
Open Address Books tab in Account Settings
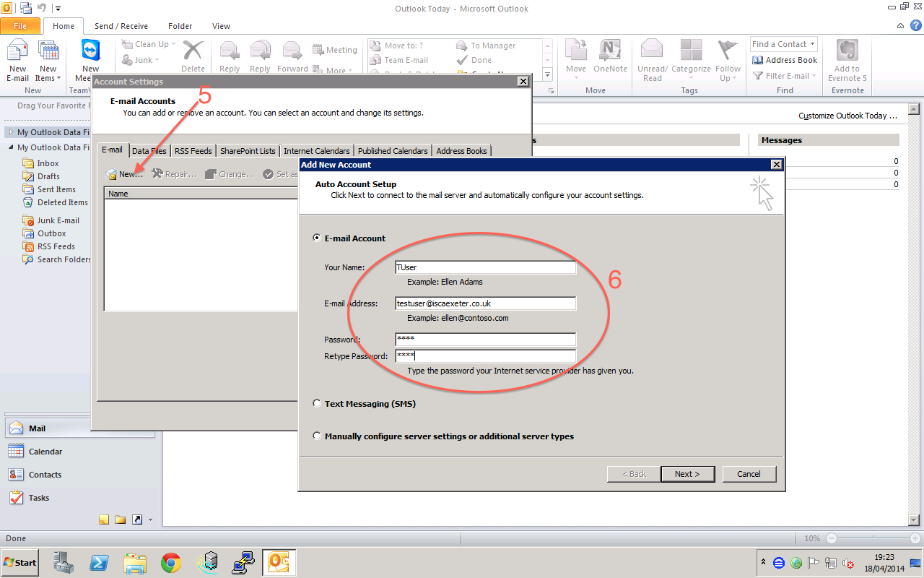point(462,151)
